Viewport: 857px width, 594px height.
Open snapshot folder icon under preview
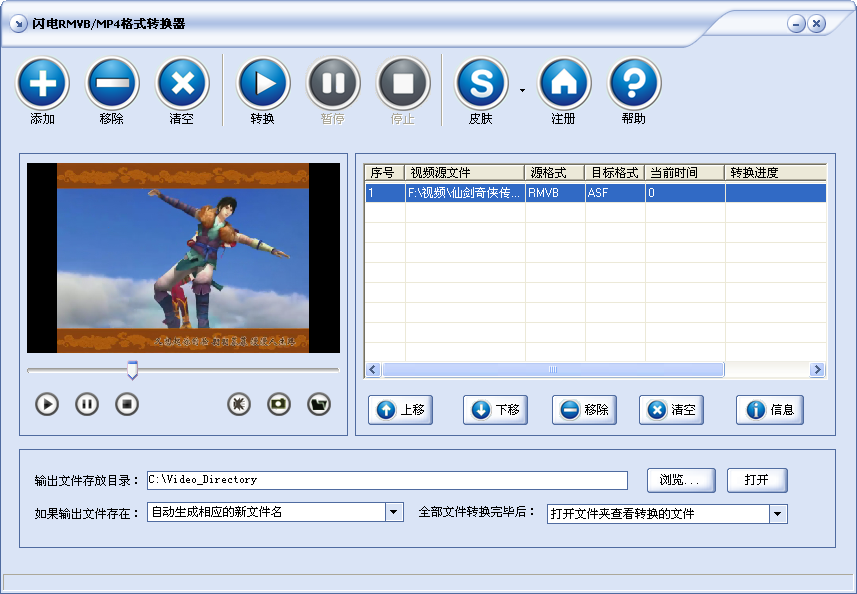(x=319, y=404)
